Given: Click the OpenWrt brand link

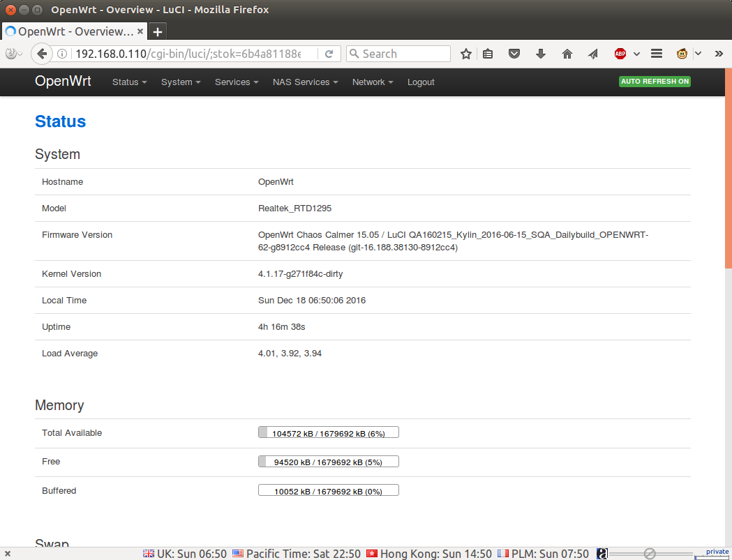Looking at the screenshot, I should click(63, 82).
